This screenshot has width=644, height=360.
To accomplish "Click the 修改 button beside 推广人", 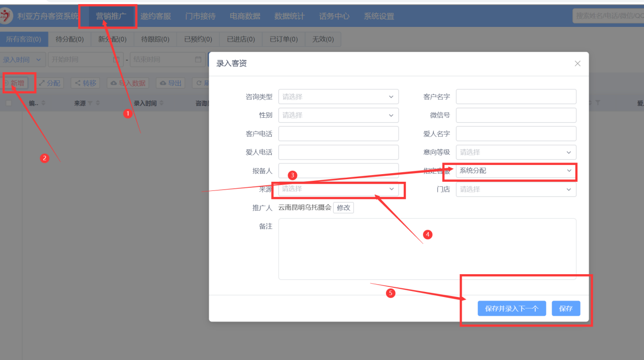I will click(x=343, y=208).
